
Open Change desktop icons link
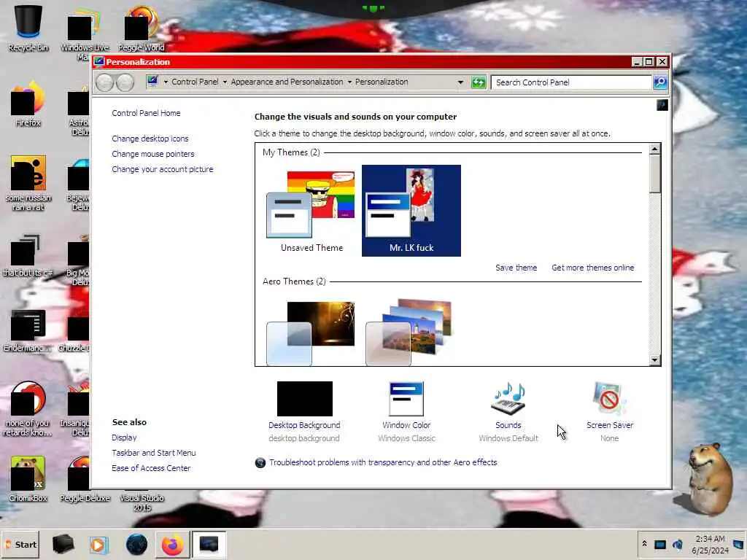(150, 139)
